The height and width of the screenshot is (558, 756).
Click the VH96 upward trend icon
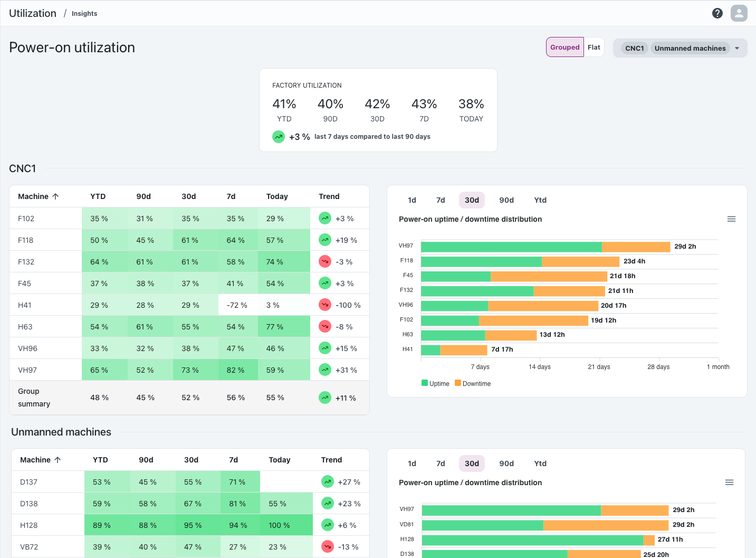(325, 348)
